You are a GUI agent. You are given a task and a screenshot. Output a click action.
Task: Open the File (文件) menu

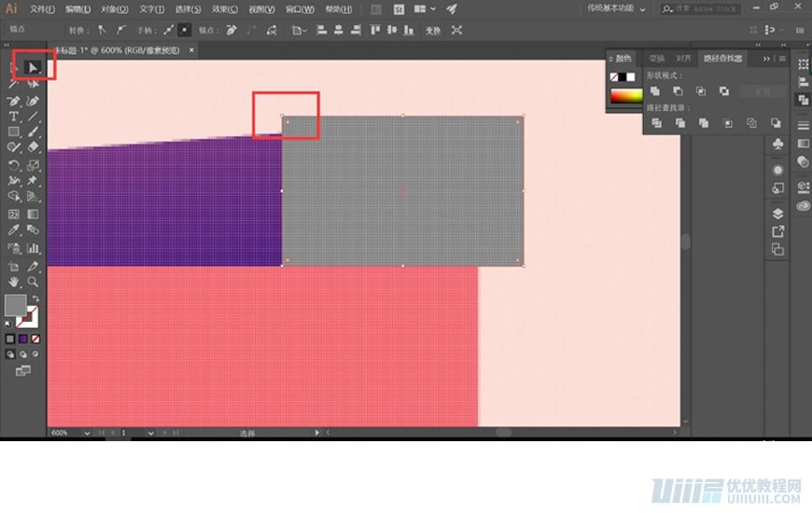42,9
